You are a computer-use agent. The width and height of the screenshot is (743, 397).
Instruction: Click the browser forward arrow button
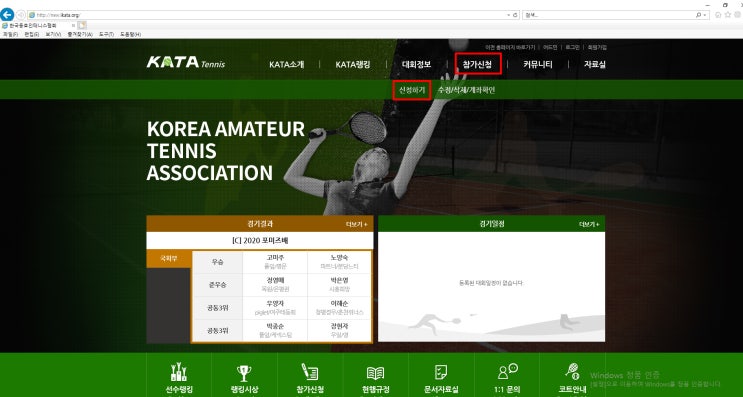pos(21,15)
